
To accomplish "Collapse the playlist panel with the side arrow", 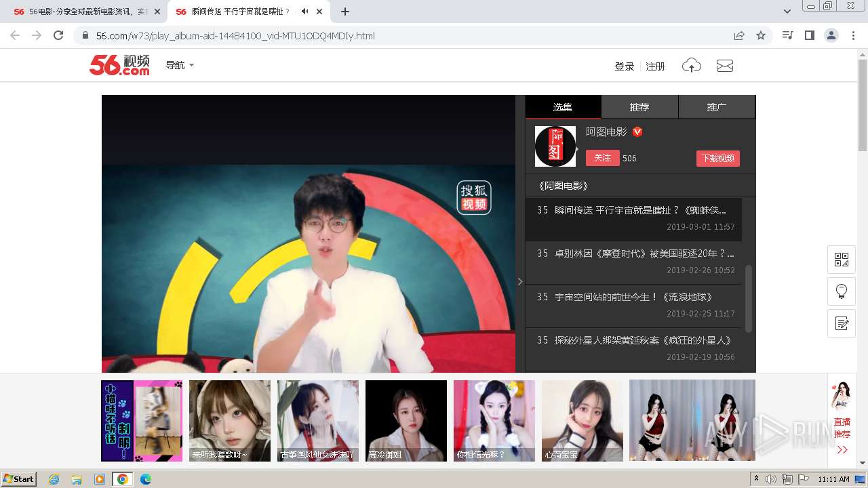I will tap(520, 281).
